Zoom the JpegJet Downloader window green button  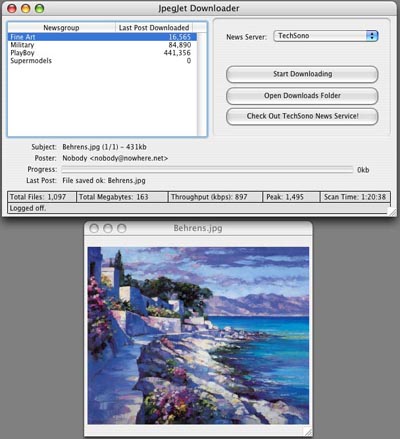click(40, 8)
